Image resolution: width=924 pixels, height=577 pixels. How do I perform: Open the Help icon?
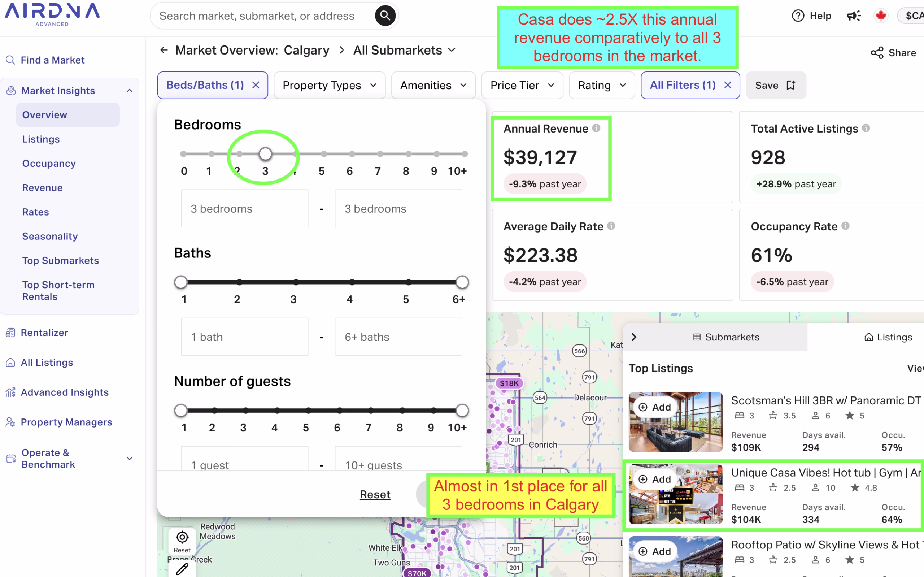(x=797, y=16)
